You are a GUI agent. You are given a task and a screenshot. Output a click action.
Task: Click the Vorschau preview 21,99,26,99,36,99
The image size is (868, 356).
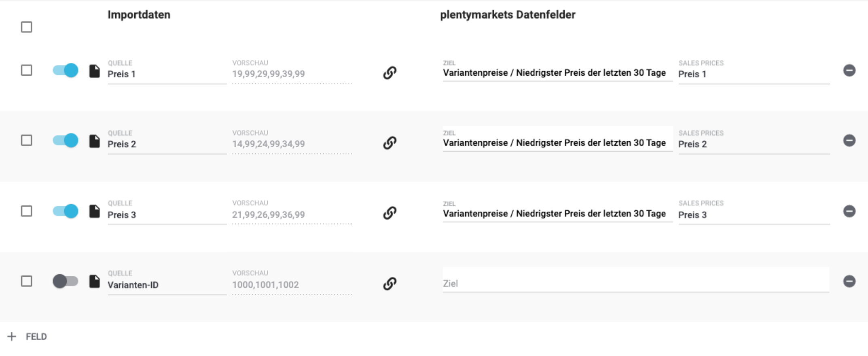[x=291, y=215]
